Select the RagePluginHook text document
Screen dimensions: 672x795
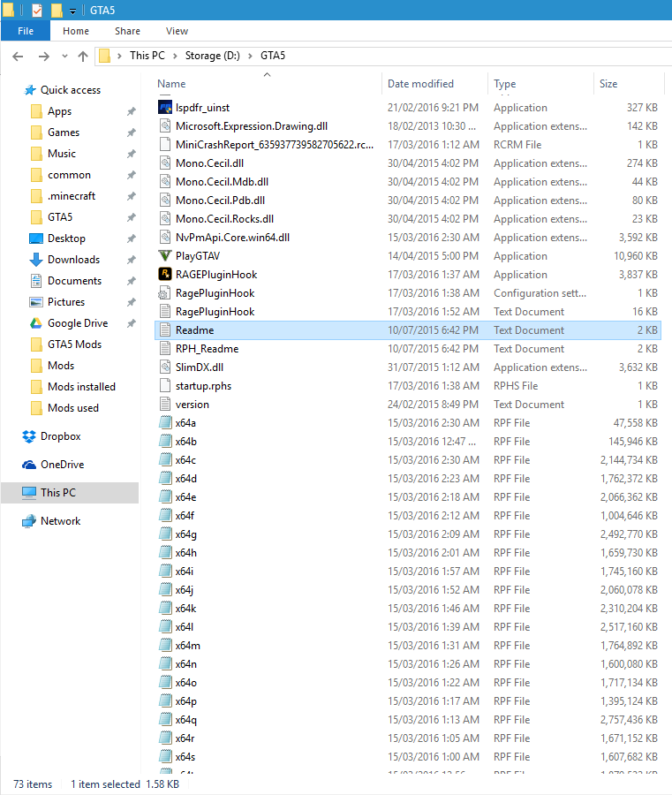215,312
